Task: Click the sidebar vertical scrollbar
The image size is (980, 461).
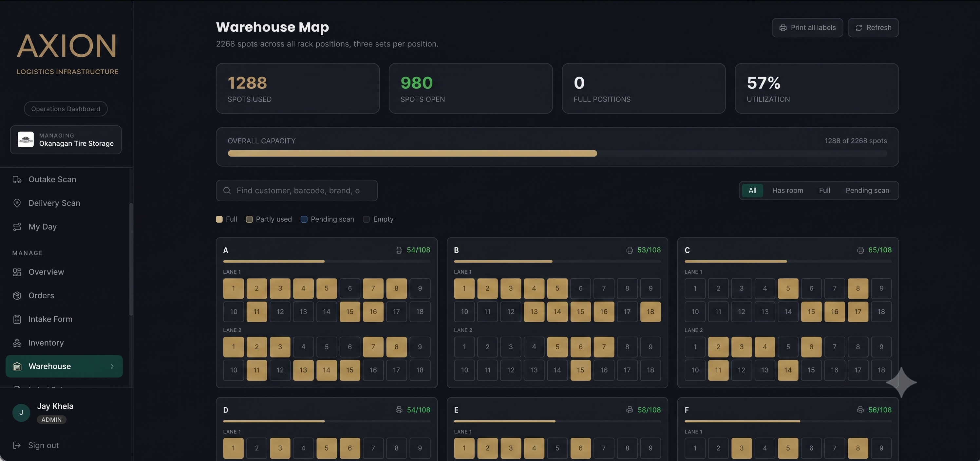Action: click(x=131, y=259)
